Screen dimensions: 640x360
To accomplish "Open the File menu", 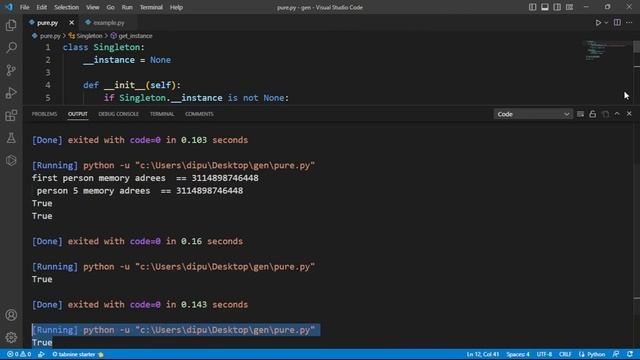I will pos(24,7).
